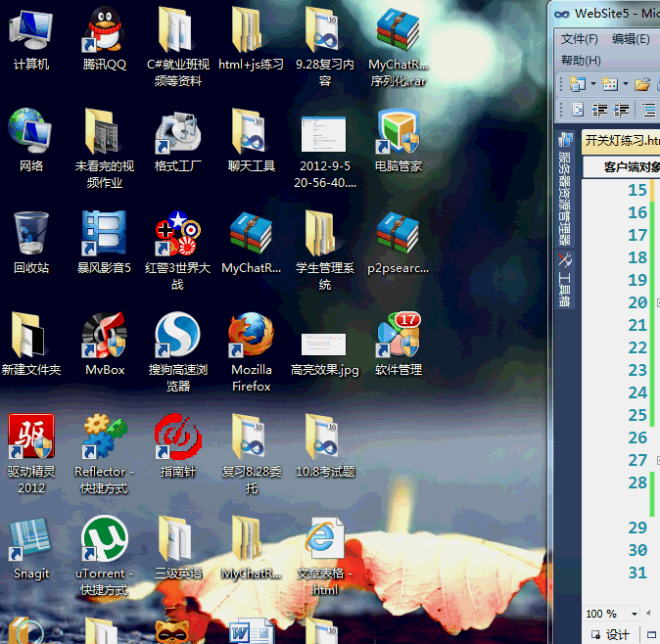660x644 pixels.
Task: Open the 编辑(E) menu in Visual Studio
Action: (631, 39)
